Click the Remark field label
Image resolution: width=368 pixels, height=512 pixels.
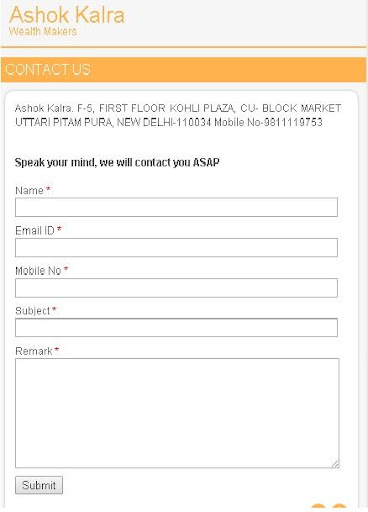(34, 351)
